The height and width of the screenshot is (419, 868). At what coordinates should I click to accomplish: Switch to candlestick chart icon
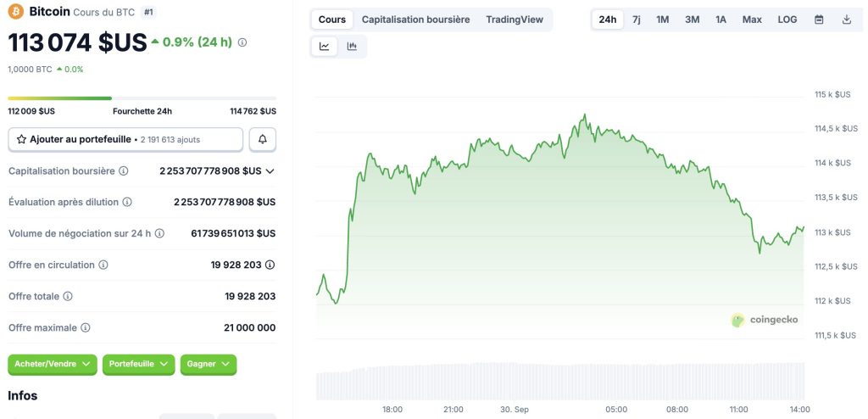352,47
